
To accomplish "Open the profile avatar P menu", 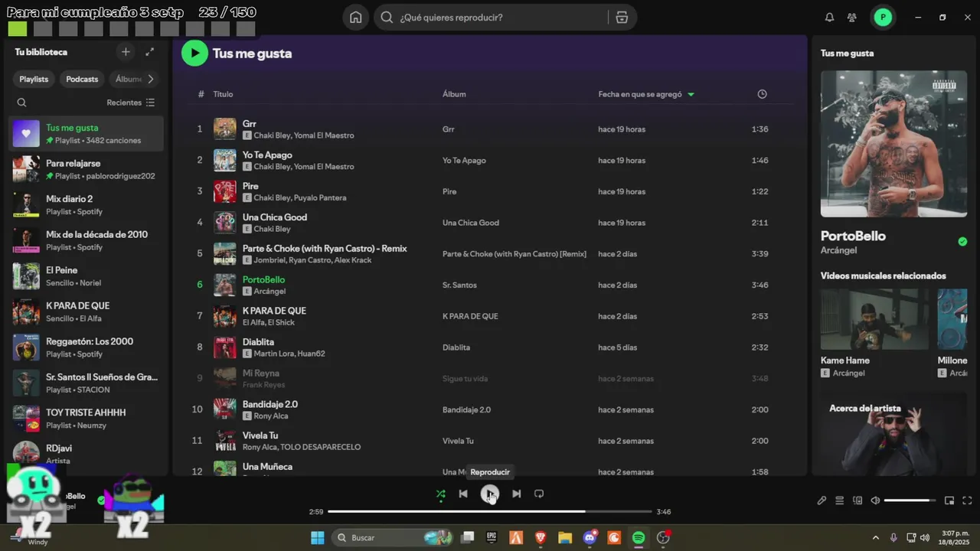I will [x=883, y=18].
